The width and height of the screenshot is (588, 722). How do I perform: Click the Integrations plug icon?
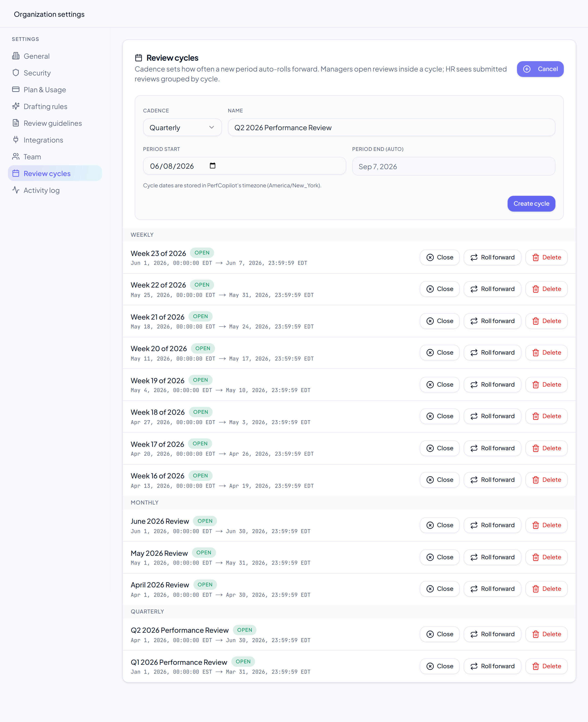(x=16, y=140)
